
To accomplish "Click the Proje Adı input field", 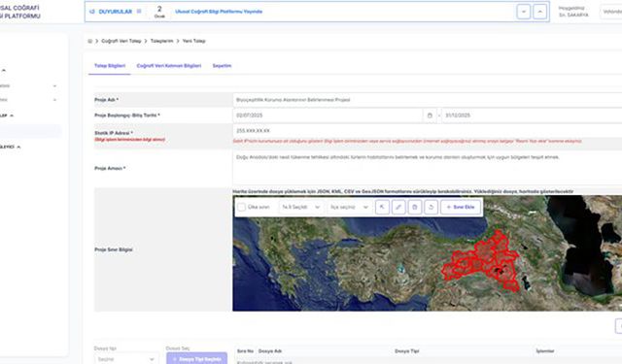I will pos(428,100).
